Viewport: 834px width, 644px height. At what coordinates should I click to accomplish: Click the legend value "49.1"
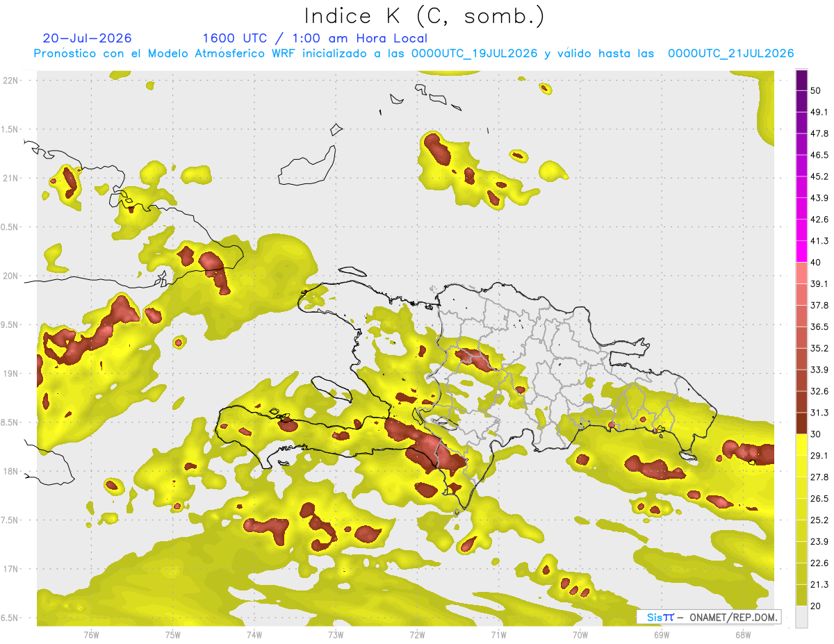point(819,112)
